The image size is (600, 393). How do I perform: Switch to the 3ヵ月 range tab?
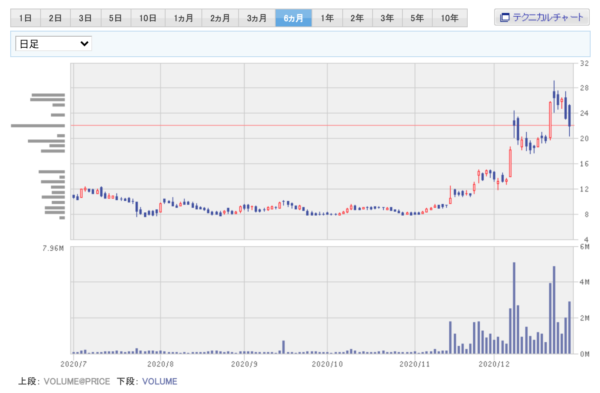(257, 18)
